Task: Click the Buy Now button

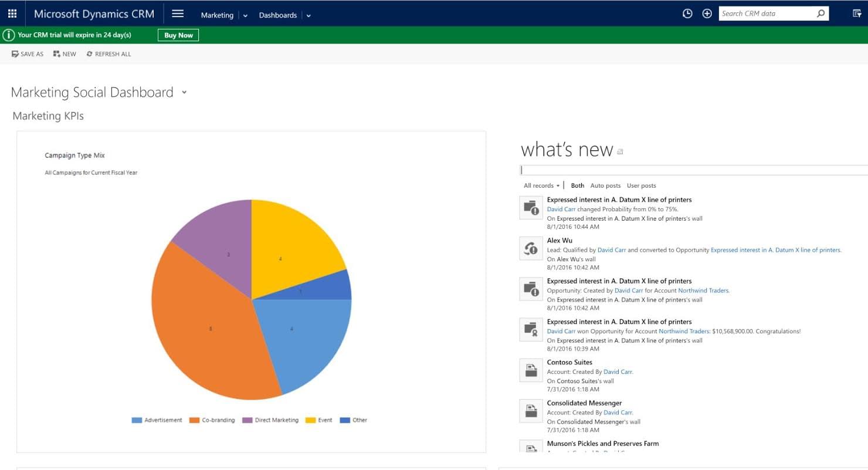Action: click(x=178, y=35)
